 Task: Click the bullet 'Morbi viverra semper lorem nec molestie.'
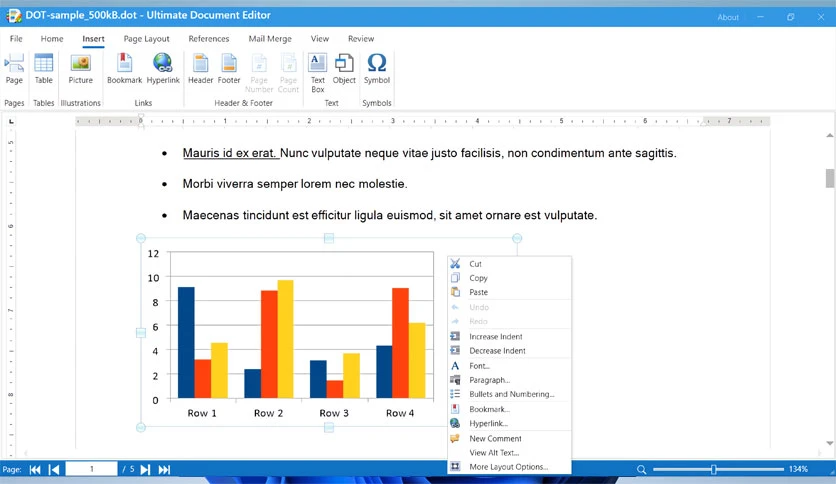pos(295,184)
